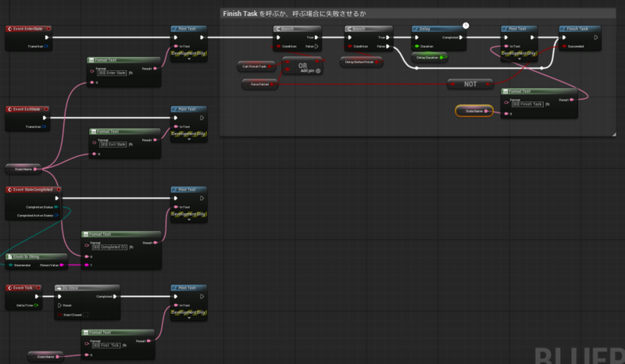Click the Enumerator pin on Enum to String

click(x=11, y=265)
